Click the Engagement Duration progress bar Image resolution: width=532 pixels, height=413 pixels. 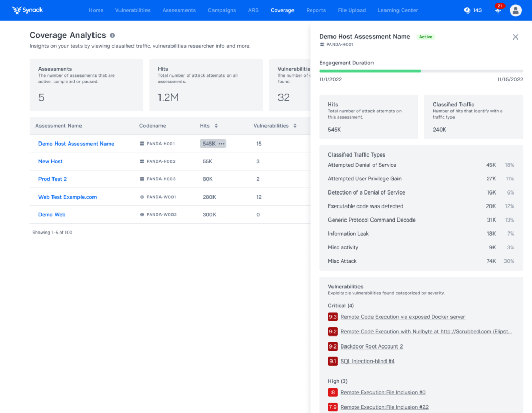[421, 71]
